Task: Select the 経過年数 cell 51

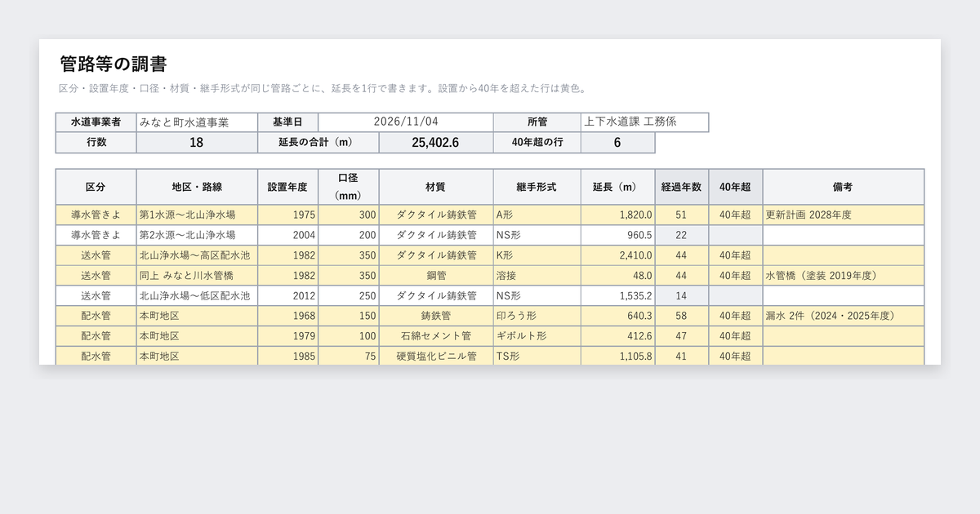Action: point(682,215)
